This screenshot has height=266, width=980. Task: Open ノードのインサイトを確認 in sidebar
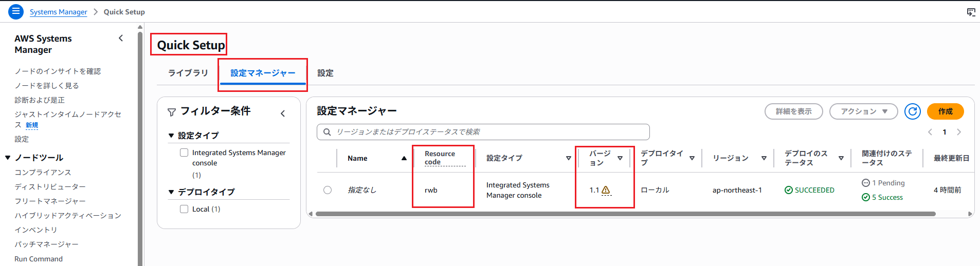coord(58,71)
